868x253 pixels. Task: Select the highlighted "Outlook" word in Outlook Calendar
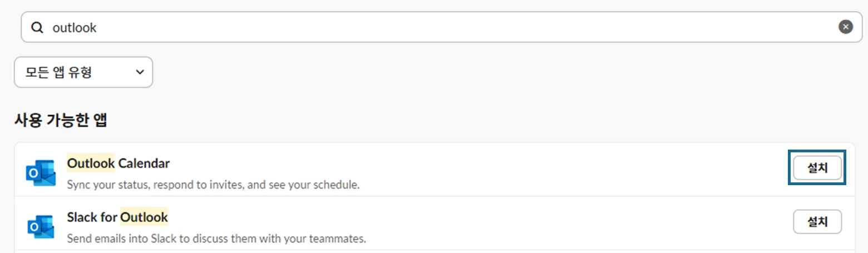[91, 163]
